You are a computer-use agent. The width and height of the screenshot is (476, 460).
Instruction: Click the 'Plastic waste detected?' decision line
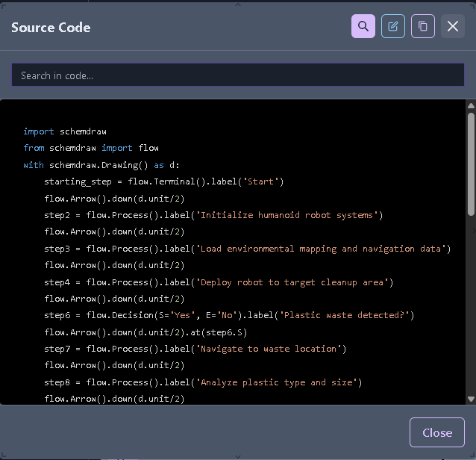pos(229,315)
